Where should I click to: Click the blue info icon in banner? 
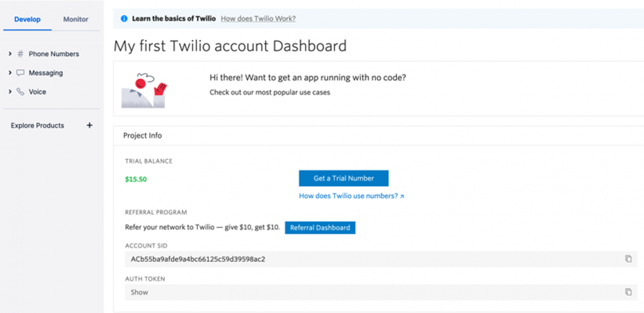[x=124, y=18]
